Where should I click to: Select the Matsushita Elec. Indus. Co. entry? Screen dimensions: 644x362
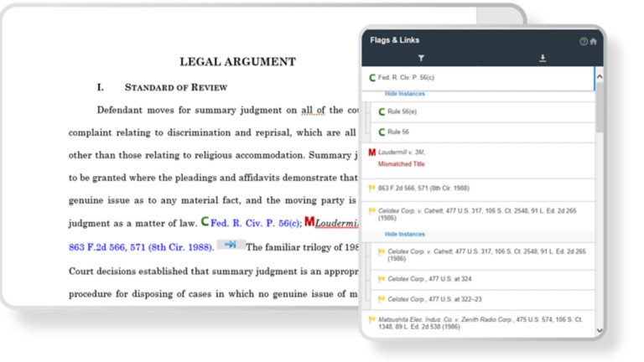(478, 323)
